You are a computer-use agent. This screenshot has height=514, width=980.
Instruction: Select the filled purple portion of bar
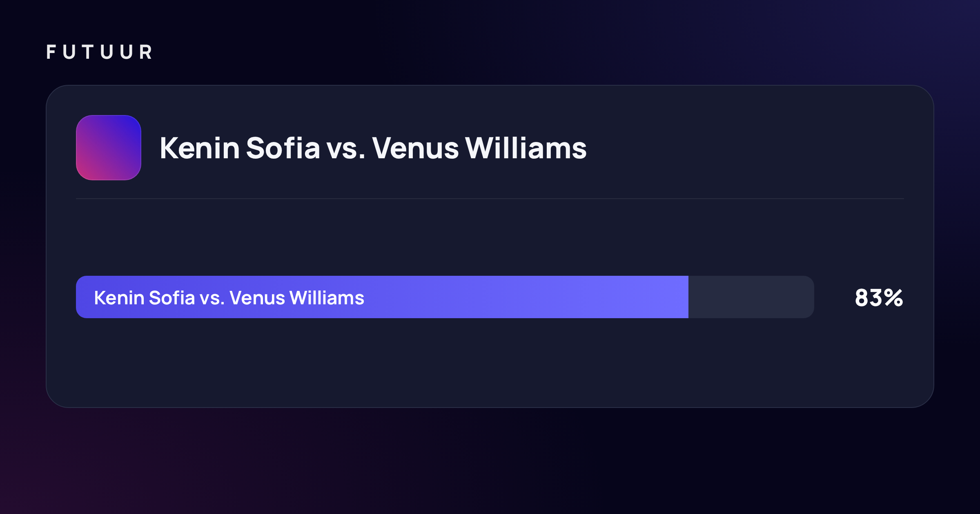click(382, 297)
